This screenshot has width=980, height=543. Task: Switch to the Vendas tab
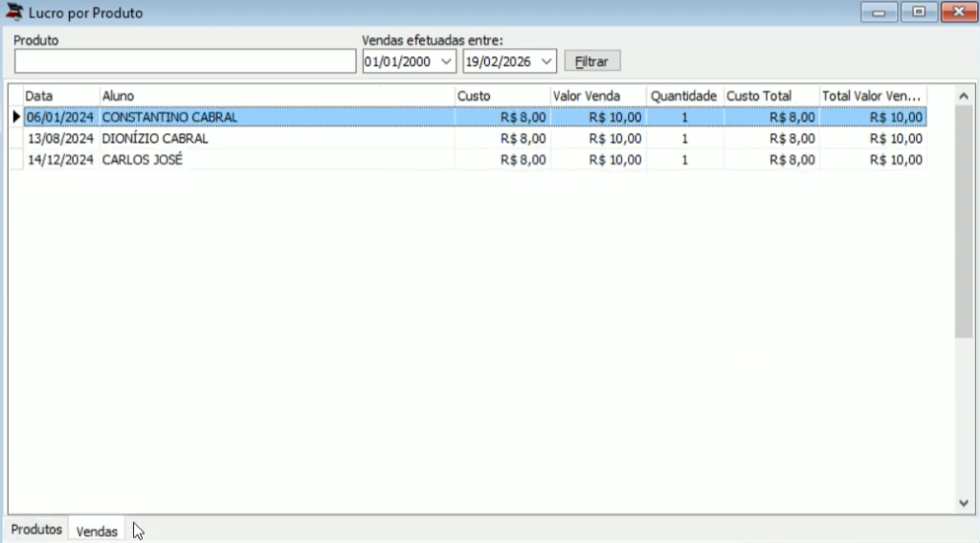pos(97,532)
